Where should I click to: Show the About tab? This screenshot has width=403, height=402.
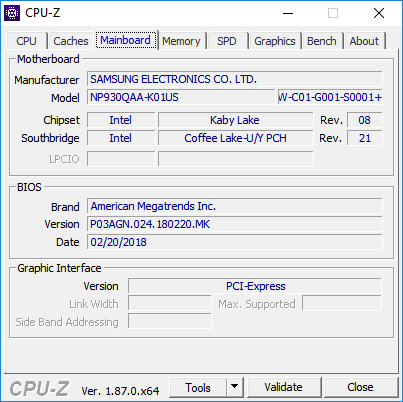coord(364,41)
